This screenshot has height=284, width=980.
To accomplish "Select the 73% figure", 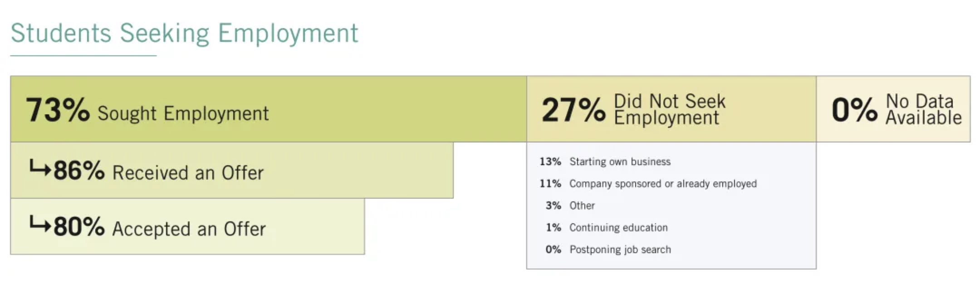I will coord(58,110).
